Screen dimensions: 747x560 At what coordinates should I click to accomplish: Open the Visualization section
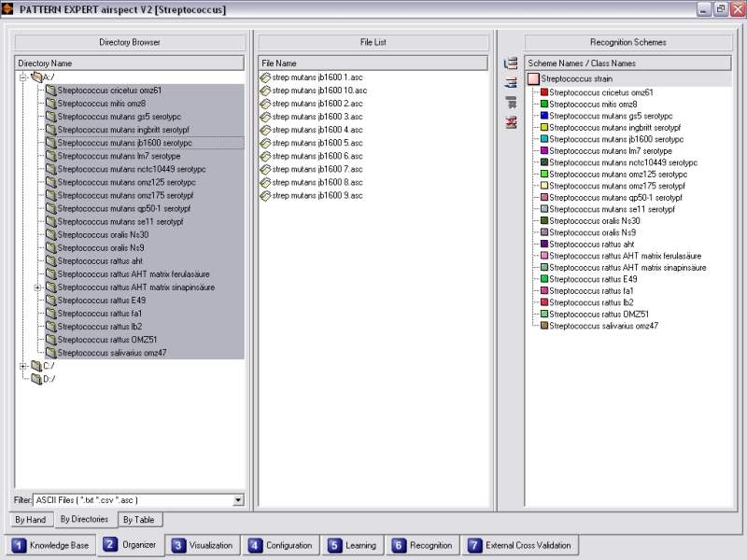coord(203,545)
